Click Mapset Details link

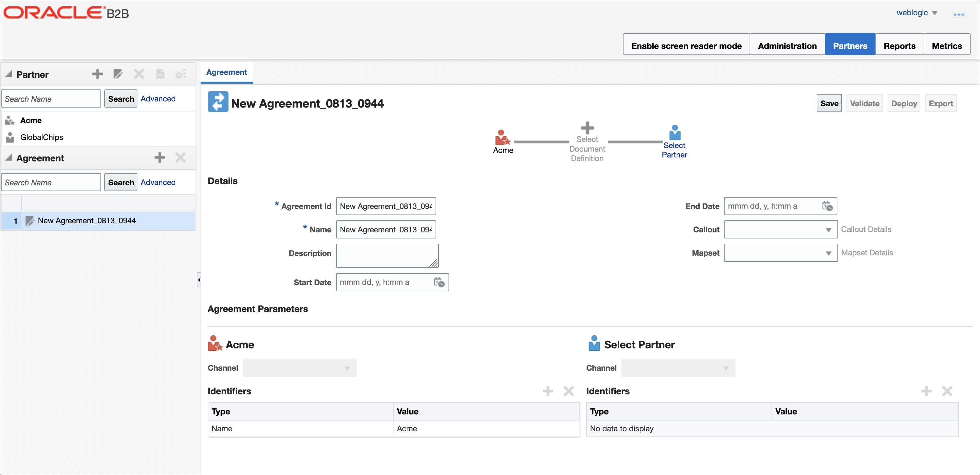click(x=867, y=252)
